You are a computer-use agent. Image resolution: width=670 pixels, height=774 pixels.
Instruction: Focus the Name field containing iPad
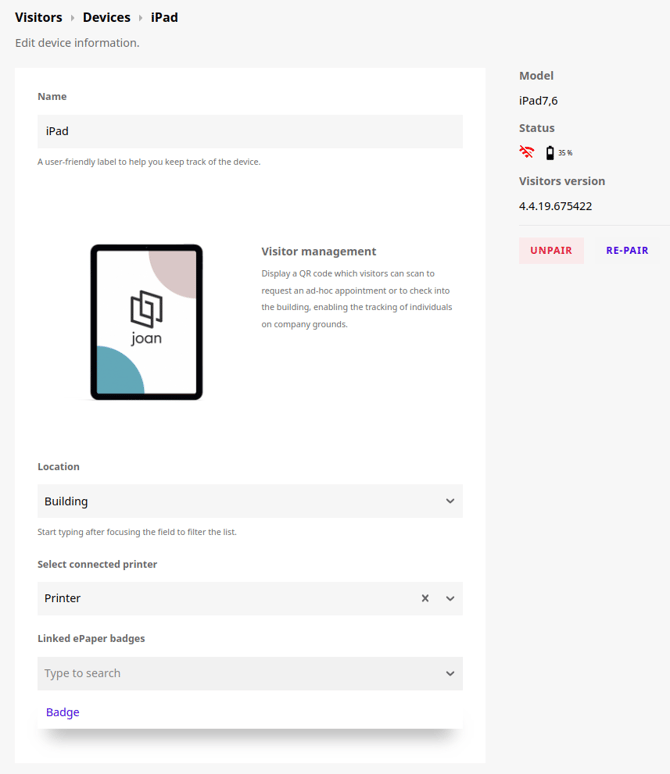(x=250, y=131)
